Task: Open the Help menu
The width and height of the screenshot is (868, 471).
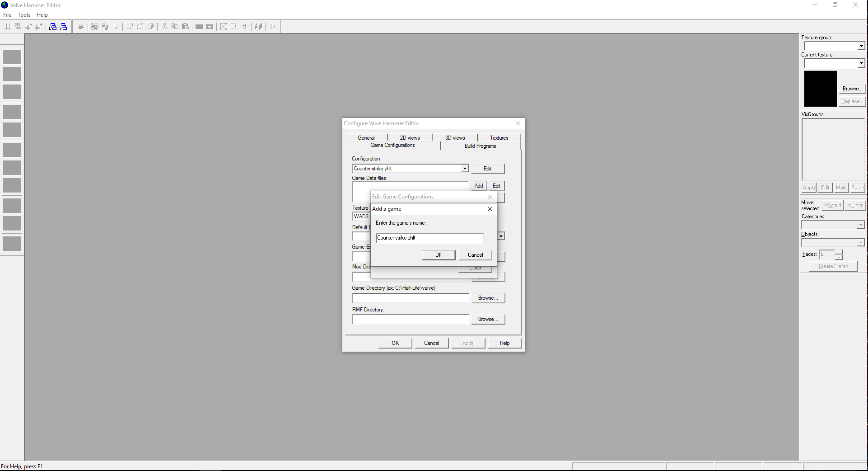Action: 42,15
